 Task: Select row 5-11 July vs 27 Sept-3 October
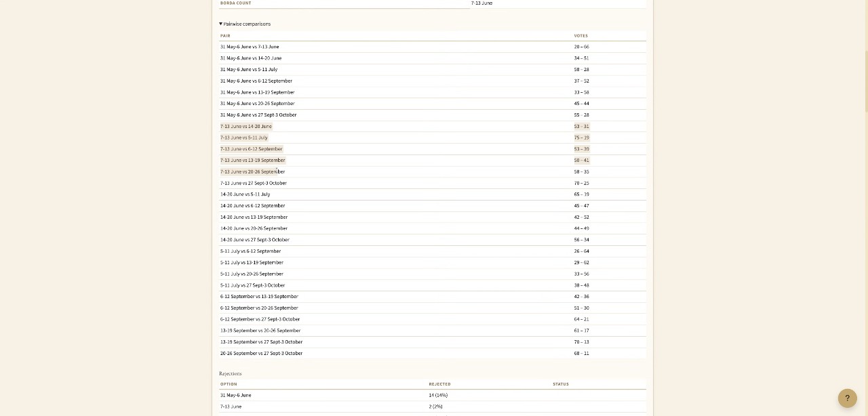coord(433,285)
